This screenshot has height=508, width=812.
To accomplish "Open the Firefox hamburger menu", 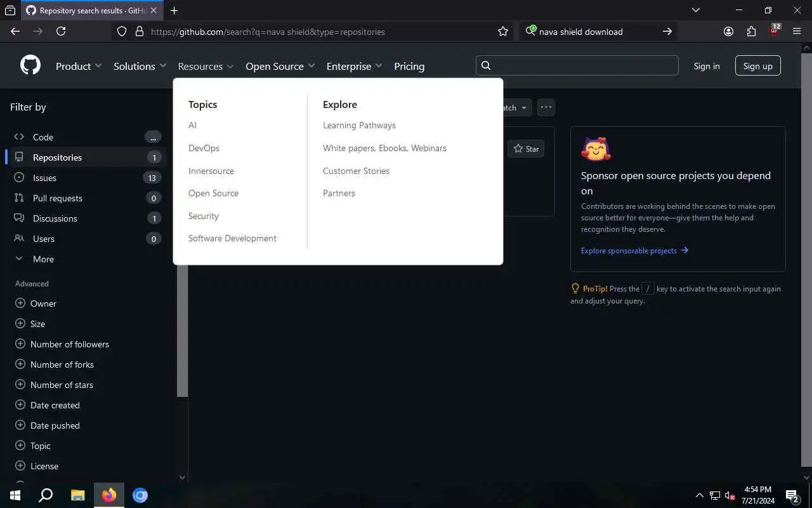I will pyautogui.click(x=797, y=31).
